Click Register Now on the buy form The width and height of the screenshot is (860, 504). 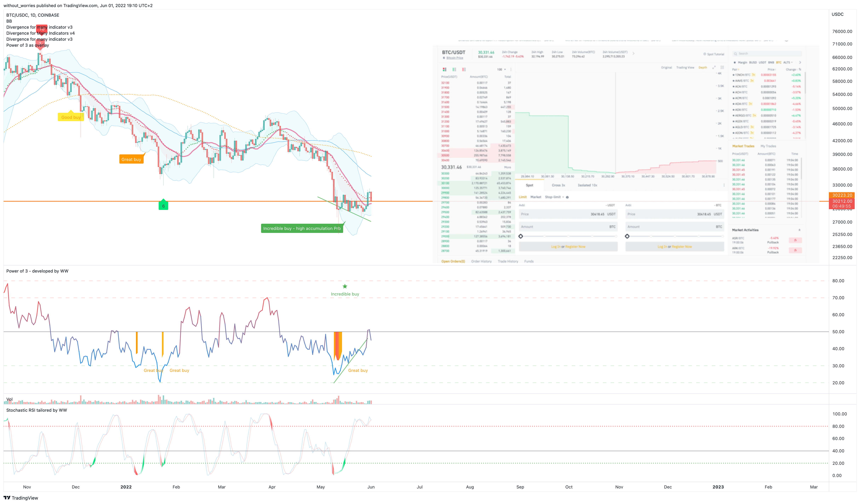click(x=575, y=247)
